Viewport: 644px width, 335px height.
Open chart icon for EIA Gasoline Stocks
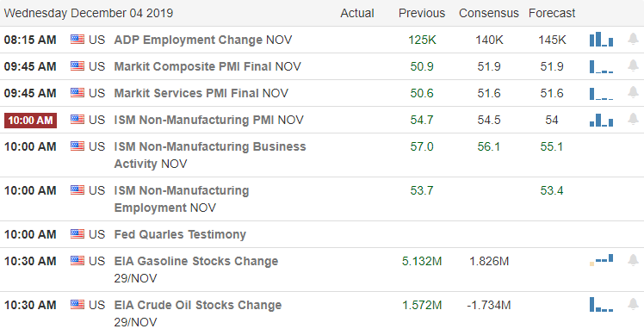point(601,260)
